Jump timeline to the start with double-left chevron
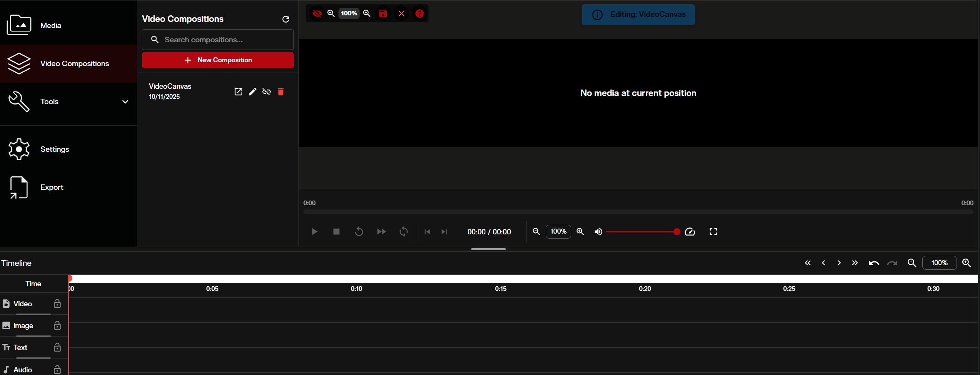 (x=808, y=263)
